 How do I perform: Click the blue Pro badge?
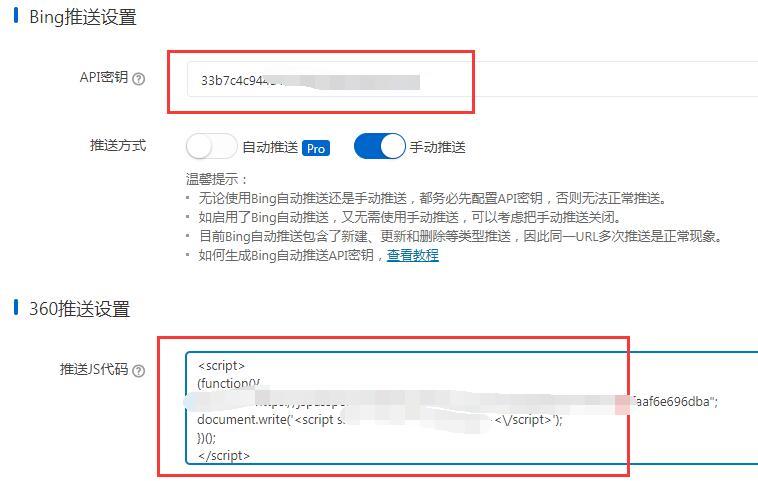click(316, 148)
